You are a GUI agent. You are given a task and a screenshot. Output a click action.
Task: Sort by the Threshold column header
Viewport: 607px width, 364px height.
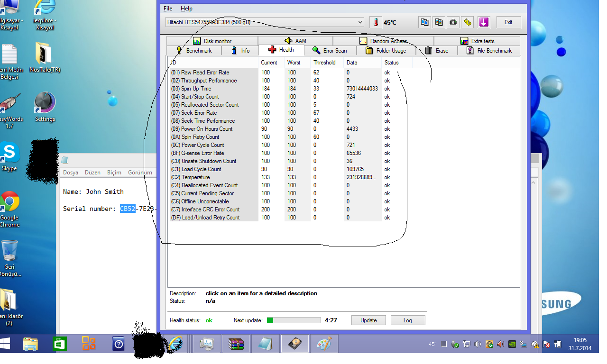coord(327,63)
